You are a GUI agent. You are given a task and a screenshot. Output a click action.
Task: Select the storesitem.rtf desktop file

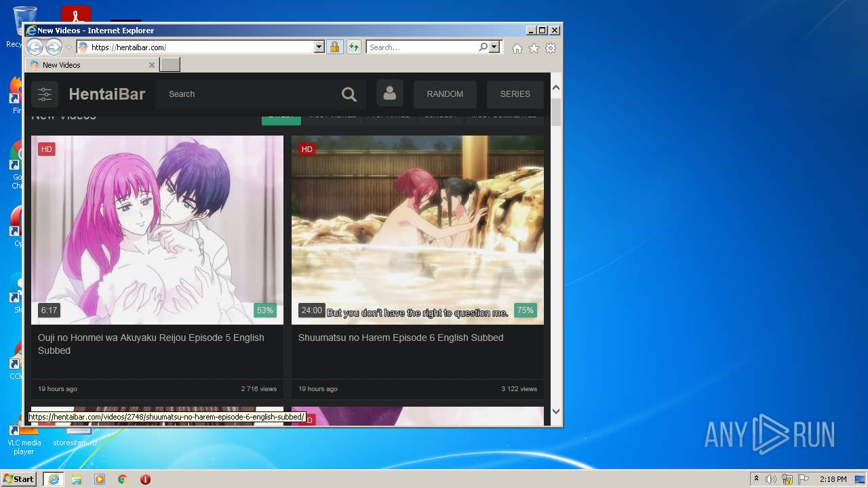click(x=75, y=437)
